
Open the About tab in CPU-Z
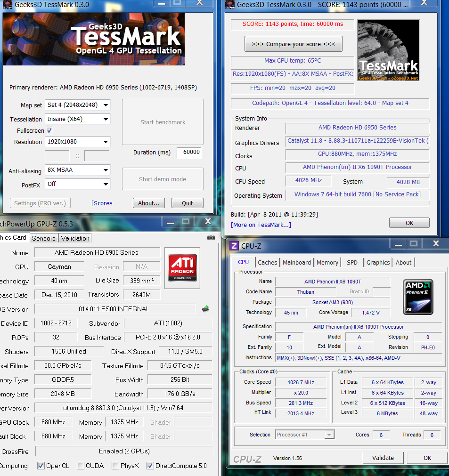403,263
